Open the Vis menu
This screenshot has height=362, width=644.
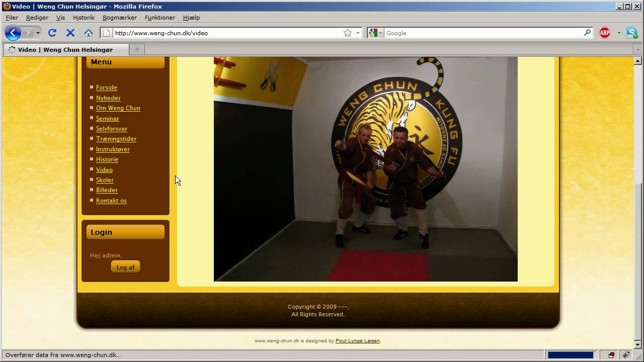click(x=60, y=18)
